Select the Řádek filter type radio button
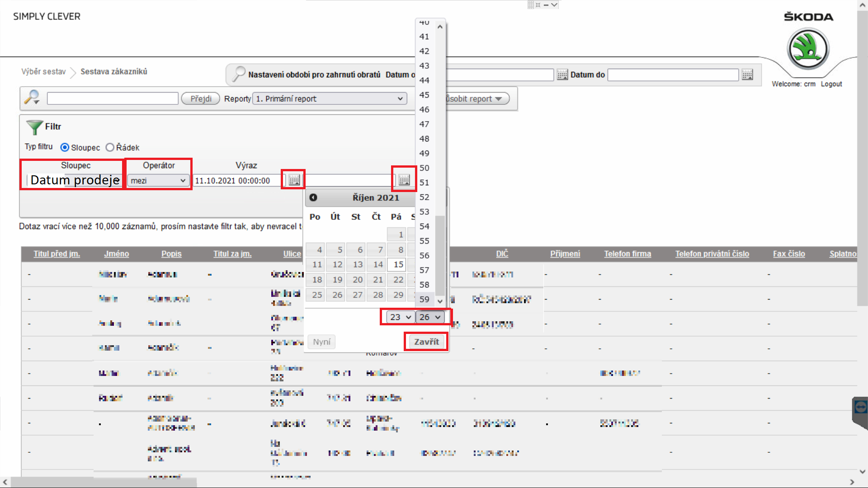The image size is (868, 488). point(110,147)
